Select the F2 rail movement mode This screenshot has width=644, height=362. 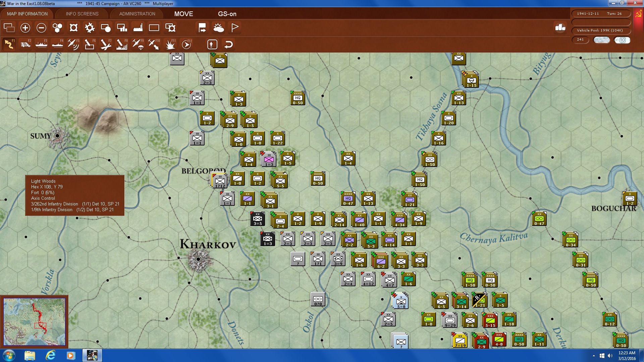25,44
